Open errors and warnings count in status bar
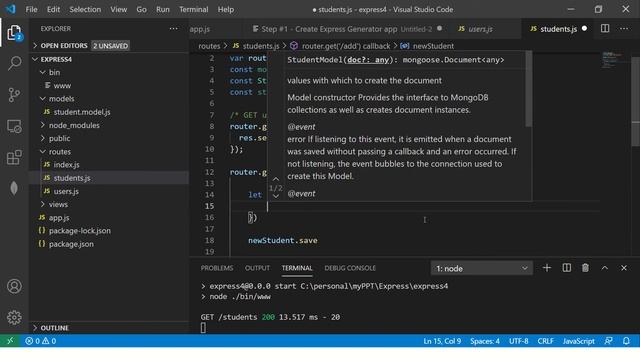This screenshot has width=640, height=360. 40,341
